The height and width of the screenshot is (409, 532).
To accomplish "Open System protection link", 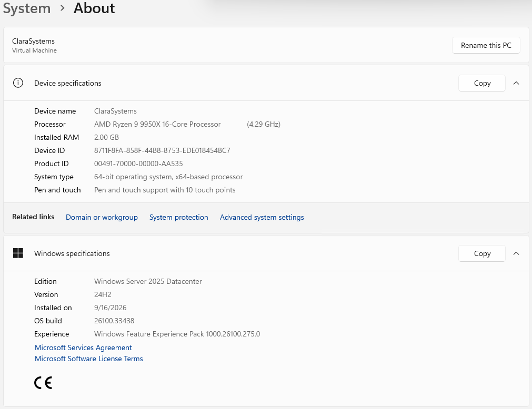I will [179, 217].
